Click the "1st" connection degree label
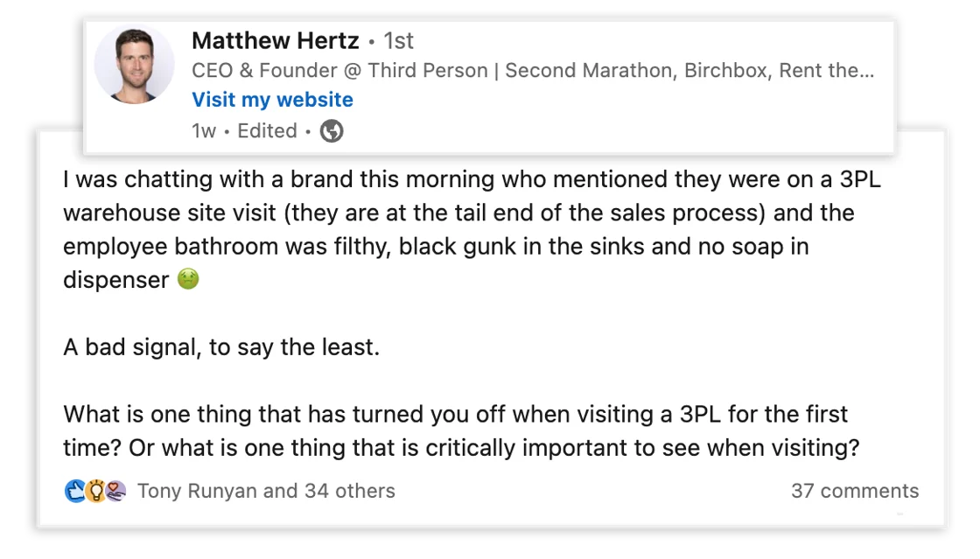 pyautogui.click(x=398, y=41)
